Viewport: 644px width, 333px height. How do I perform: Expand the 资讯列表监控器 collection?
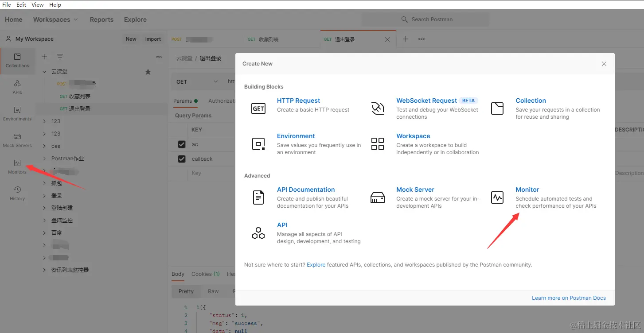44,270
